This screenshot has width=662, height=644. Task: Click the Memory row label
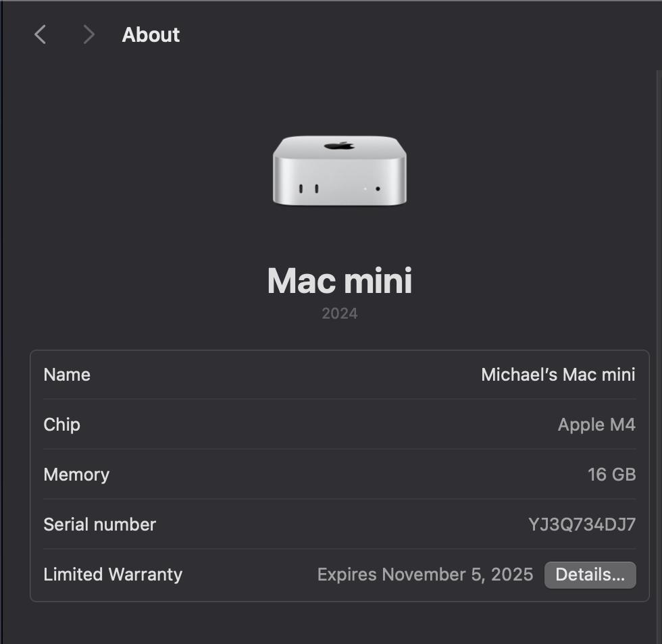click(76, 475)
